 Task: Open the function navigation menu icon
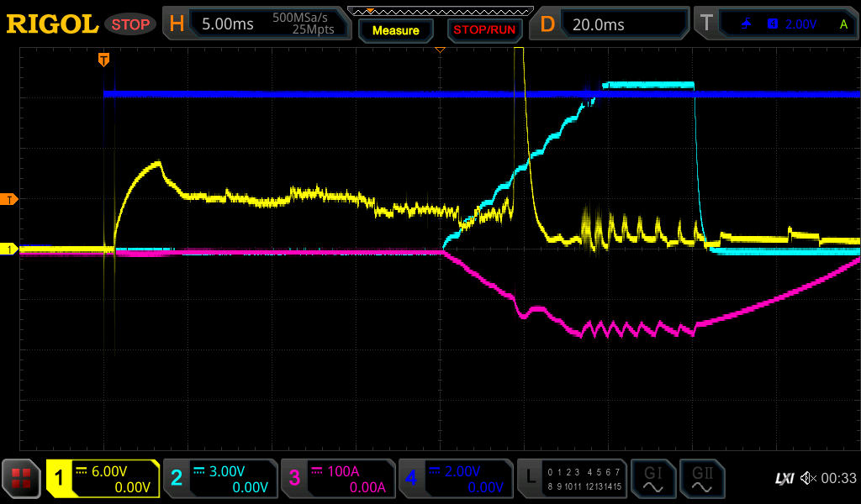coord(21,479)
